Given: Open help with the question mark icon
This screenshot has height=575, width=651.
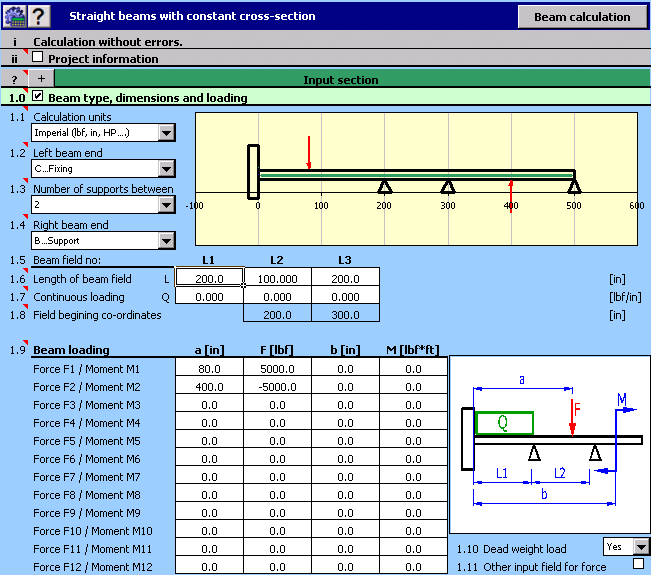Looking at the screenshot, I should (38, 16).
